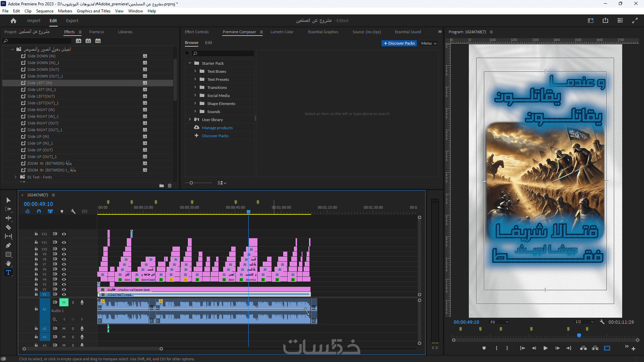Open the Manage products link

217,128
